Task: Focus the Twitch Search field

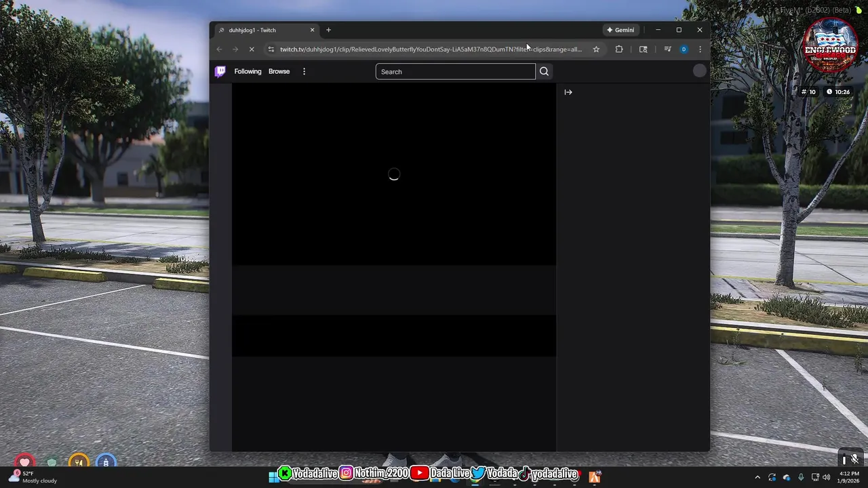Action: [455, 71]
